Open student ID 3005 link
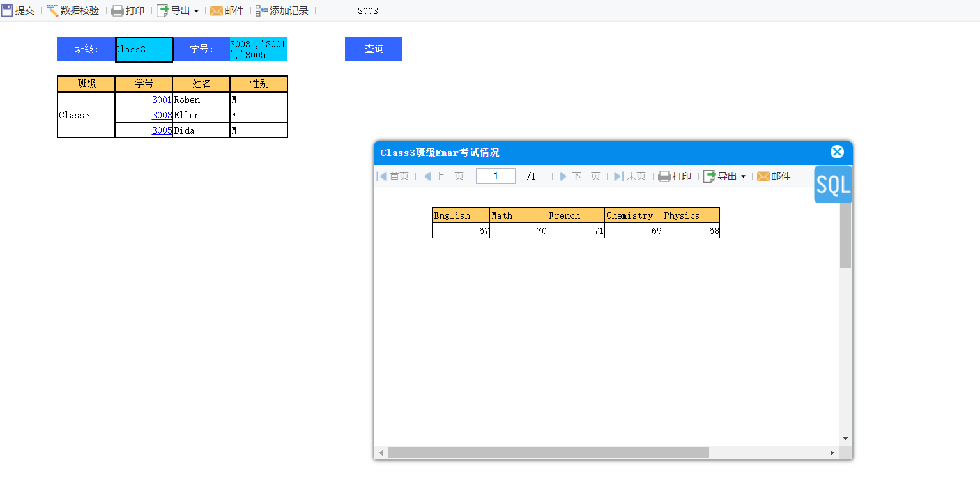 click(x=162, y=130)
